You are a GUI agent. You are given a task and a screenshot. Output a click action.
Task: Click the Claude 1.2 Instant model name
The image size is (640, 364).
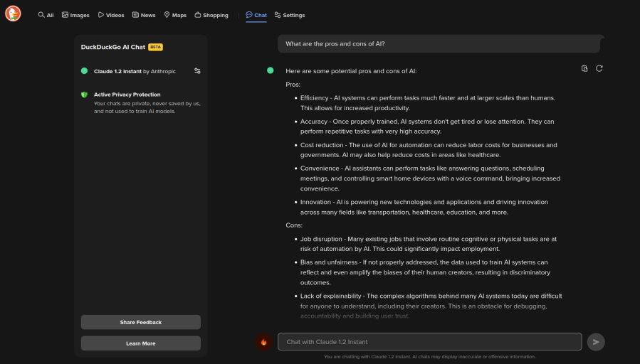[117, 71]
